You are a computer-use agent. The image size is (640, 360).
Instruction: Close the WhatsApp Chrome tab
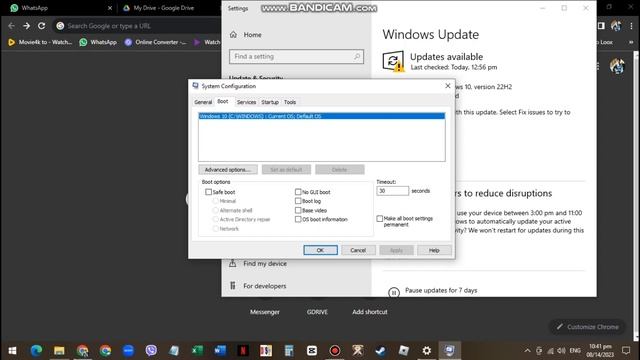109,8
